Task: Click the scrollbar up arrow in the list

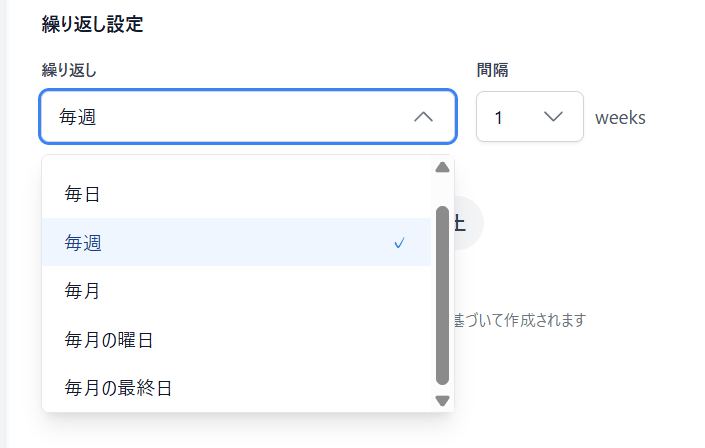Action: (x=442, y=167)
